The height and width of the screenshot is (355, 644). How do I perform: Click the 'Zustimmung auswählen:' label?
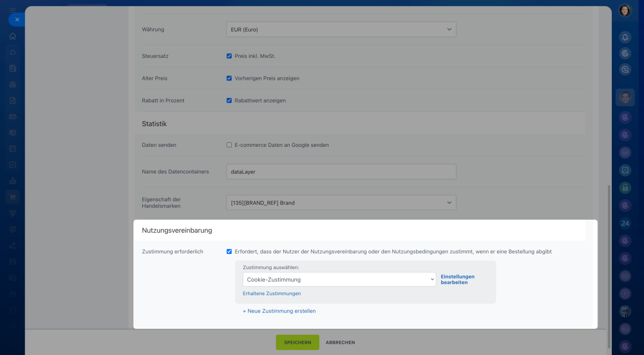(271, 268)
